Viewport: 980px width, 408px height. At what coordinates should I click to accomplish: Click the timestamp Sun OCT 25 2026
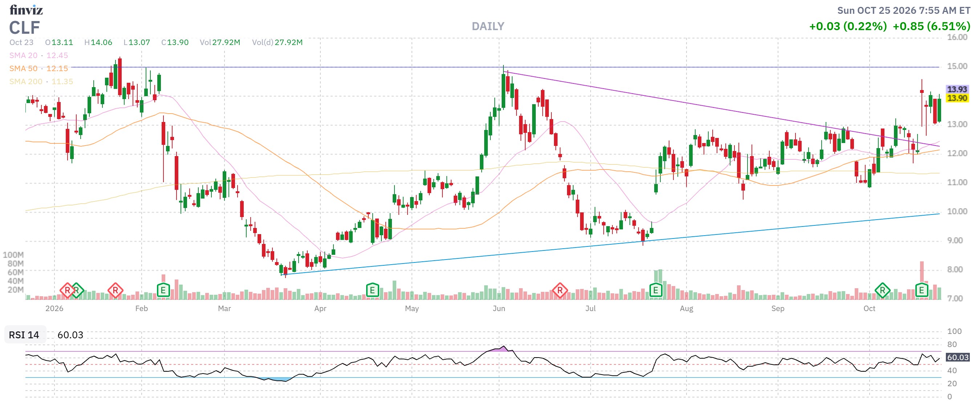[x=904, y=10]
